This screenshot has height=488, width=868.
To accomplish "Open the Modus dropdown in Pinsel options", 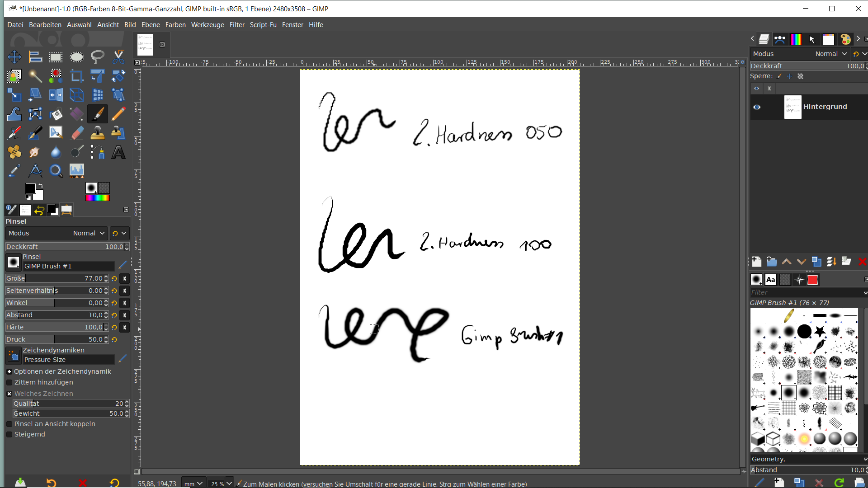I will pos(57,233).
